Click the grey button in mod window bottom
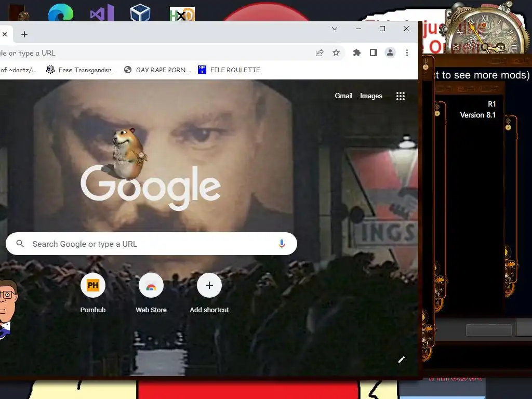Screen dimensions: 532x399 click(488, 330)
